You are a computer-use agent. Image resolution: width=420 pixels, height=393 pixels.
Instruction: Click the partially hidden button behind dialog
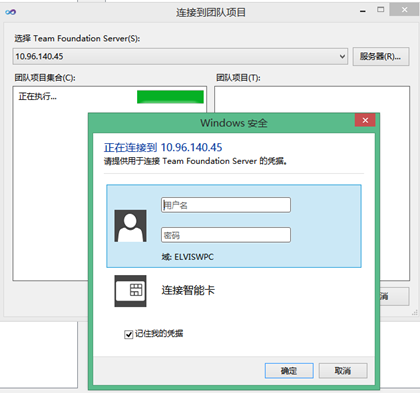coord(394,296)
